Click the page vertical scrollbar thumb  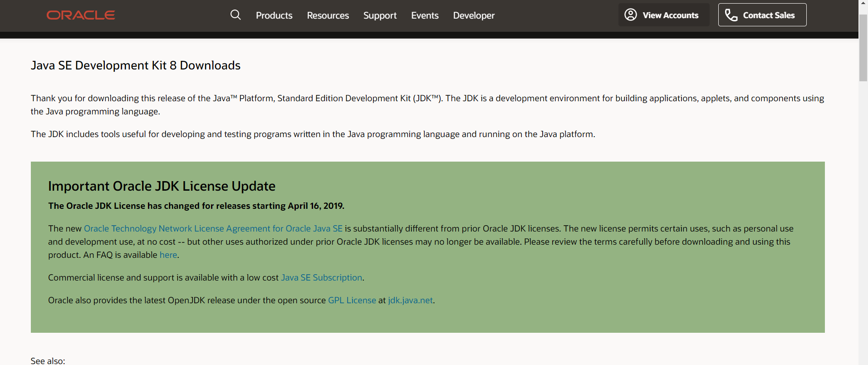click(863, 48)
